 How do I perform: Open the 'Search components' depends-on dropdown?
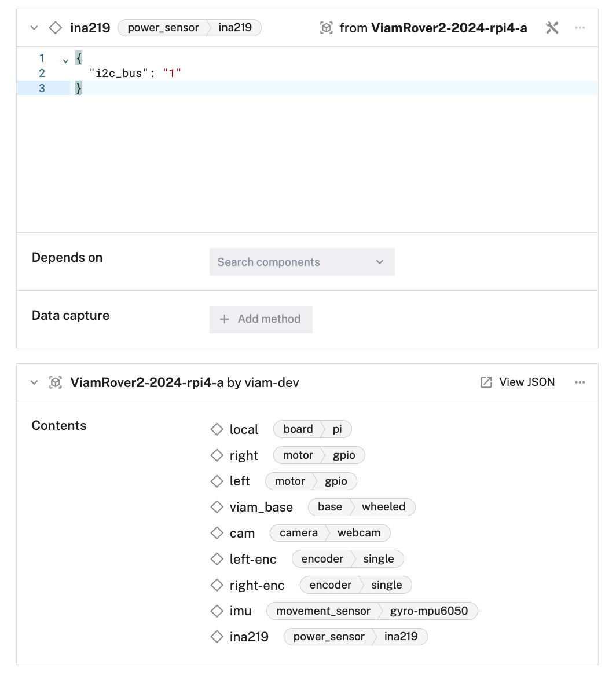point(302,262)
